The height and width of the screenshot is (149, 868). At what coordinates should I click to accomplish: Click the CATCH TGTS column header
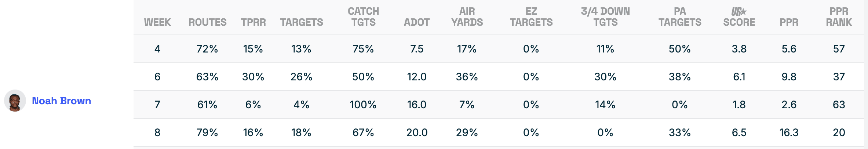tap(363, 17)
